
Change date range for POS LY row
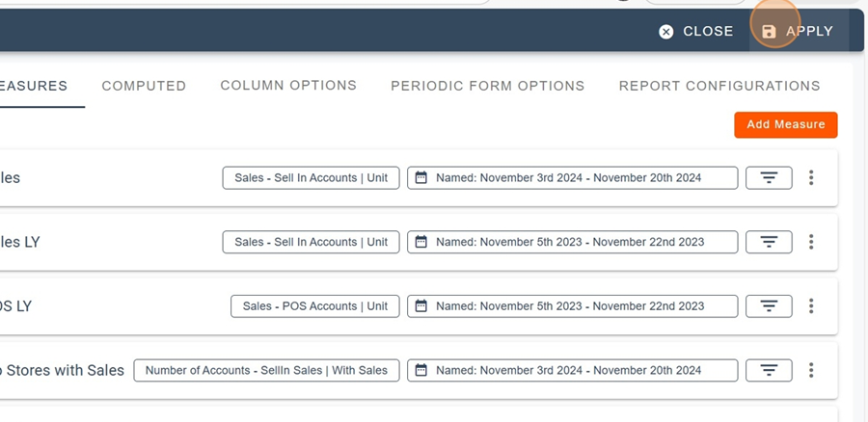pyautogui.click(x=572, y=306)
